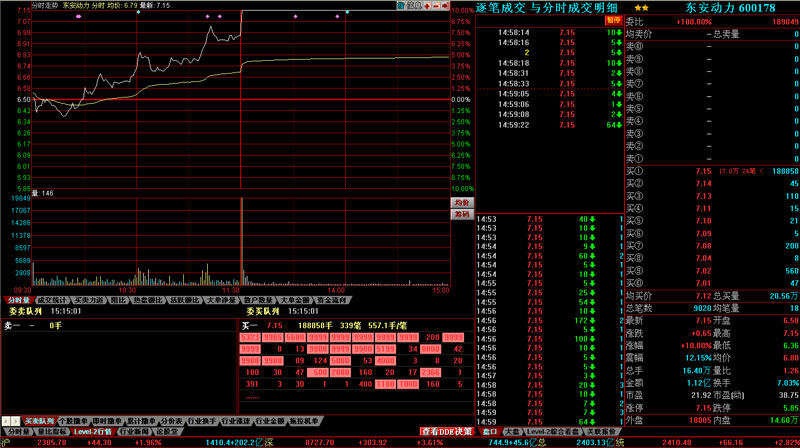Viewport: 800px width, 448px height.
Task: Select the 拖拉机单 tab
Action: pyautogui.click(x=304, y=421)
